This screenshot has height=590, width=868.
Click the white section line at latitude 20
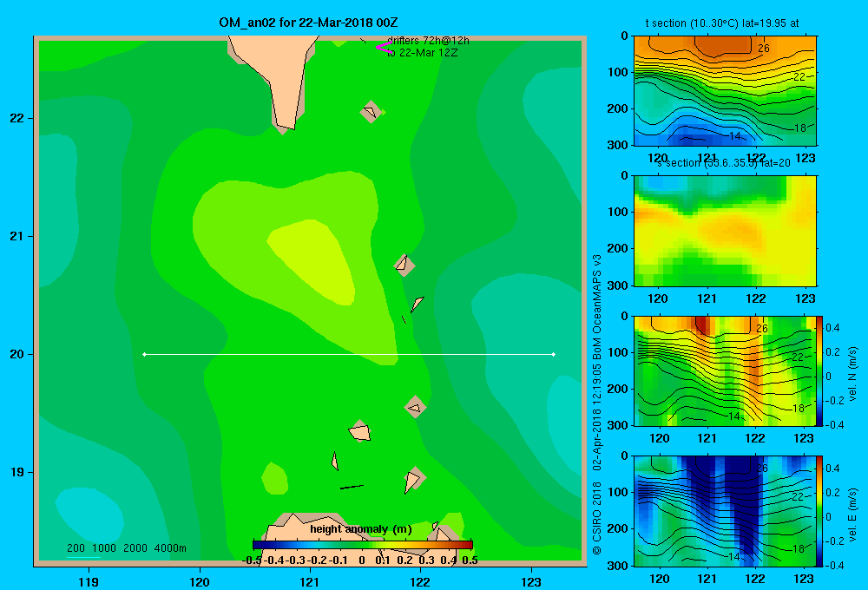(x=349, y=354)
